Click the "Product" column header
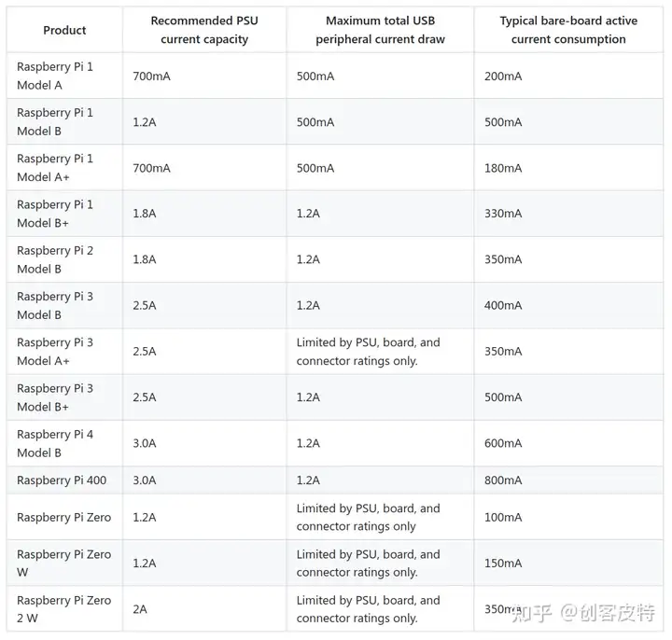This screenshot has height=640, width=672. tap(64, 30)
